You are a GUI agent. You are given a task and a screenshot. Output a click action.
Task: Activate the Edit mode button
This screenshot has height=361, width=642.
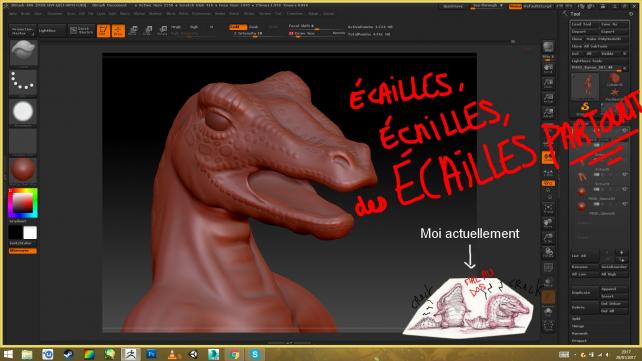click(103, 31)
